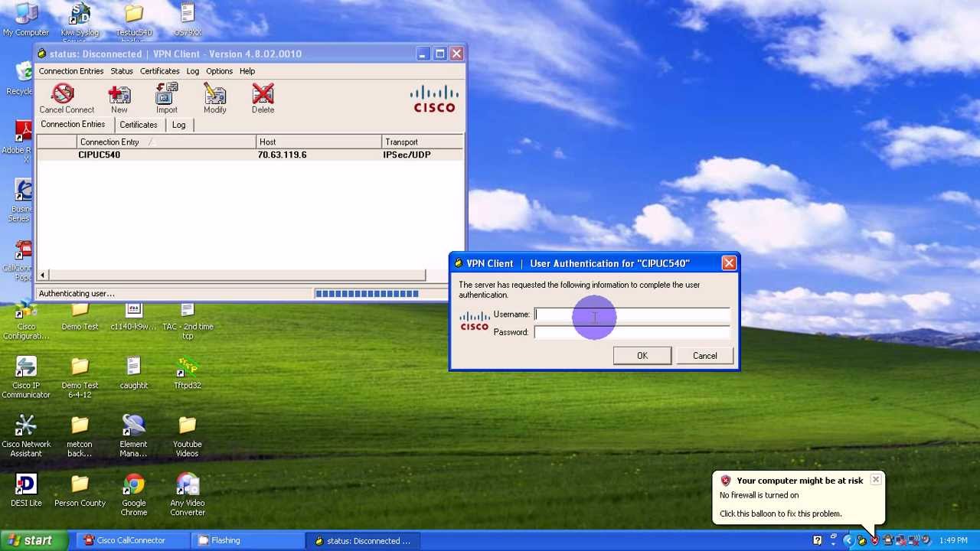Open the Log menu
980x551 pixels.
pos(192,71)
